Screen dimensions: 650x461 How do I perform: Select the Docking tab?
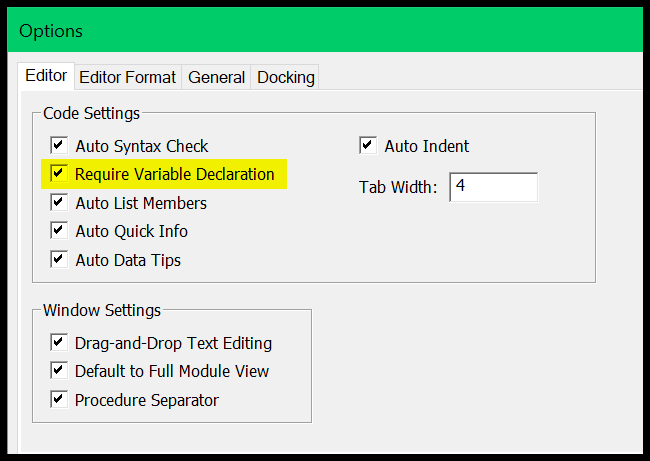tap(285, 77)
